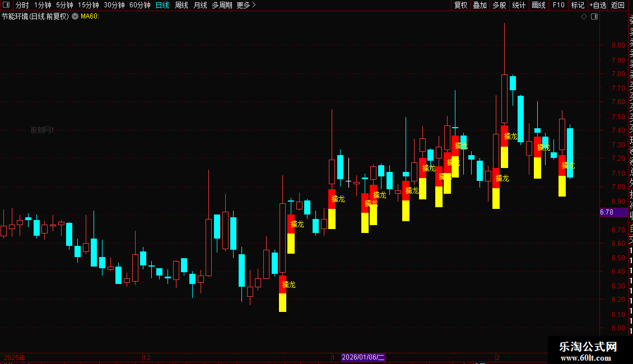Select the 日线 daily period
The height and width of the screenshot is (364, 633).
coord(162,5)
